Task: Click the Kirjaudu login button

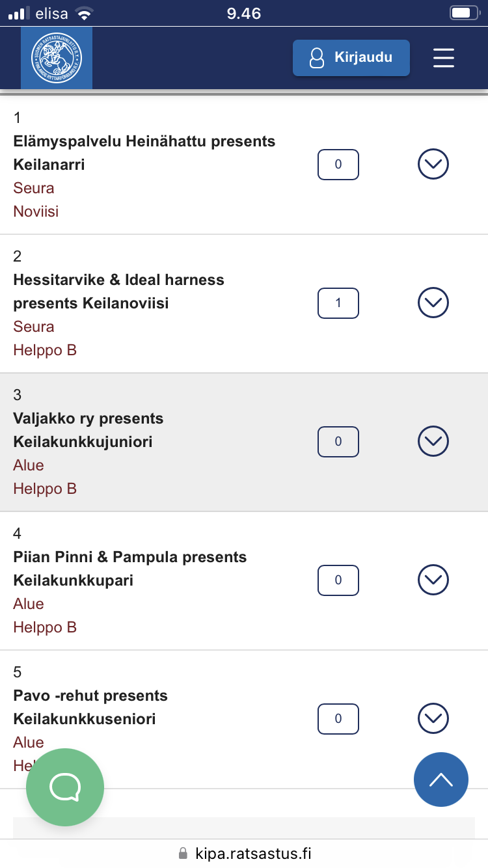Action: point(351,58)
